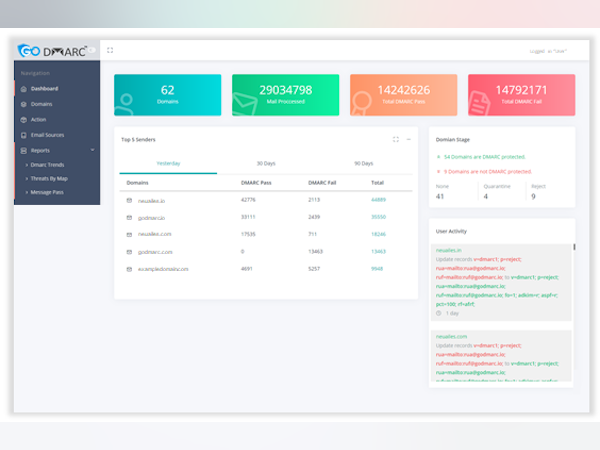Click the fullscreen icon in top bar
600x450 pixels.
[110, 50]
